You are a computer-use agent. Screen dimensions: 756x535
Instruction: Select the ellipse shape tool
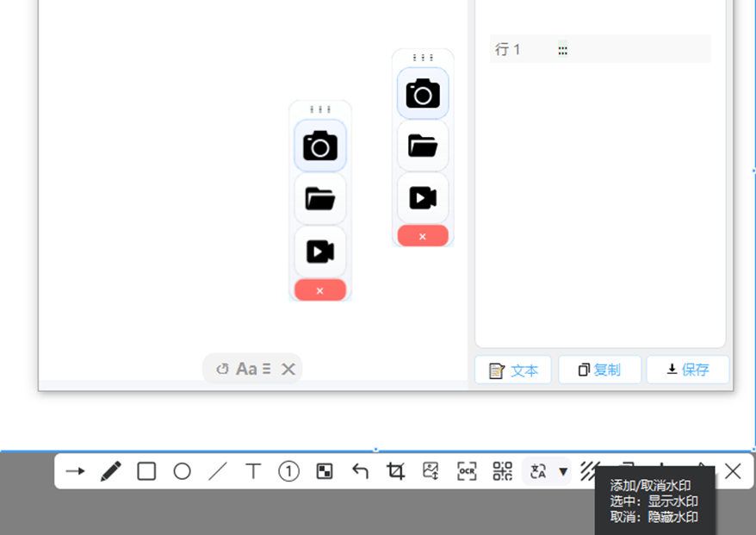[x=183, y=471]
